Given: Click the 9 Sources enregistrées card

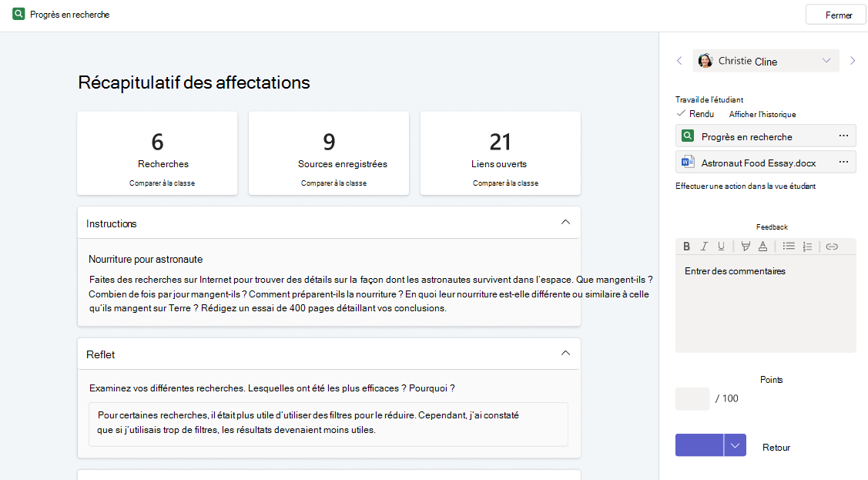Looking at the screenshot, I should [x=329, y=153].
